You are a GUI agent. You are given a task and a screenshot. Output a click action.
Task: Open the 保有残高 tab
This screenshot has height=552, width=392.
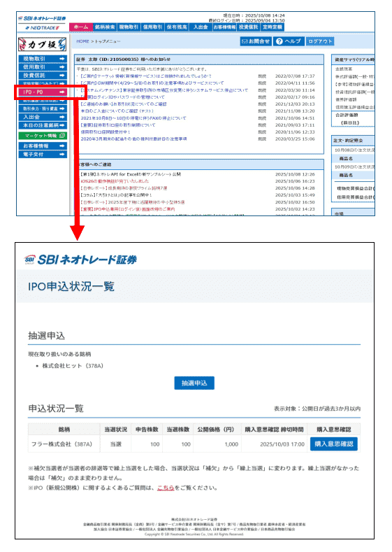(177, 27)
